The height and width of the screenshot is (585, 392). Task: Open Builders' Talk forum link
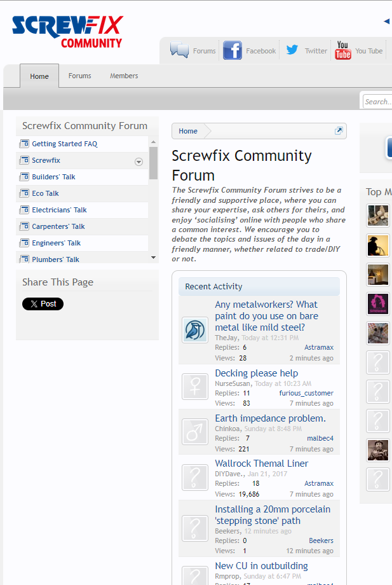[53, 177]
